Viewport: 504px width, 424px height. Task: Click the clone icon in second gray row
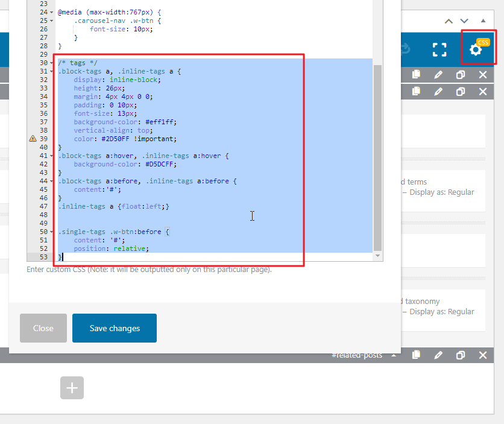coord(460,92)
